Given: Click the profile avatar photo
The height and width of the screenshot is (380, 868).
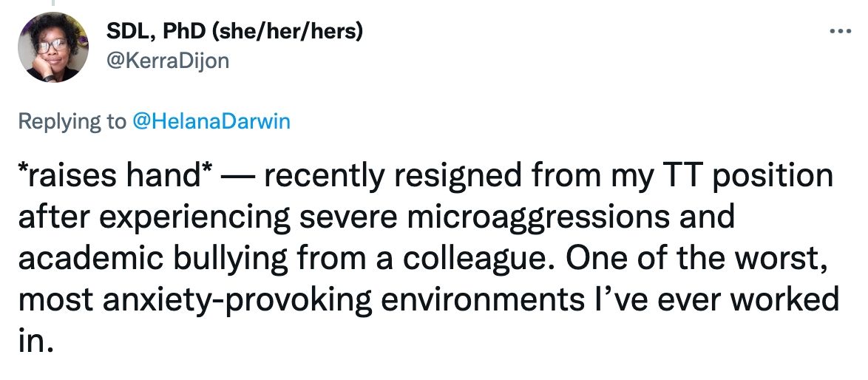Looking at the screenshot, I should click(x=52, y=47).
